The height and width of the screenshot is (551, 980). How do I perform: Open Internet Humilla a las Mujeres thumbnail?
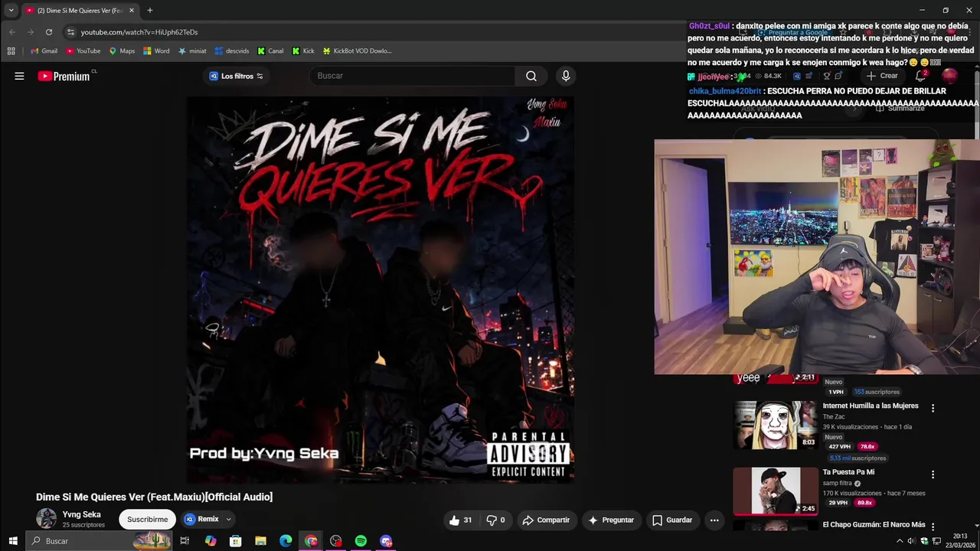[775, 425]
